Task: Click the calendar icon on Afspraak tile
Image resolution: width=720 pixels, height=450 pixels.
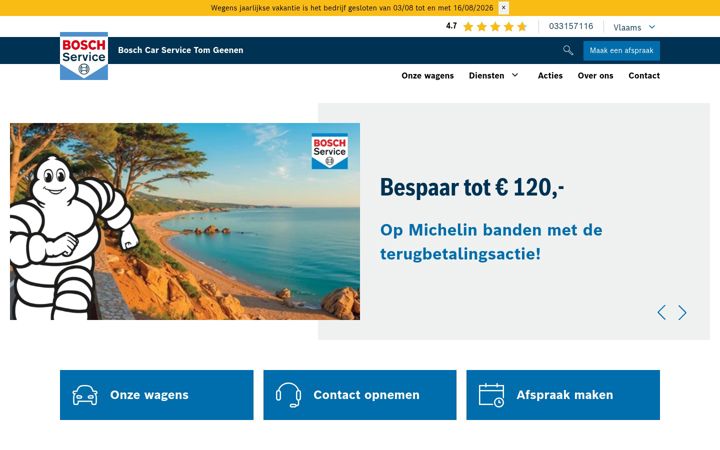Action: coord(491,395)
